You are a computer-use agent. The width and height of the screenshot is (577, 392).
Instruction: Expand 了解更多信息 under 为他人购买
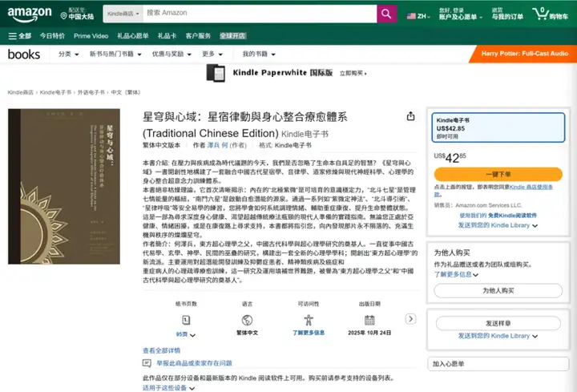pyautogui.click(x=456, y=275)
